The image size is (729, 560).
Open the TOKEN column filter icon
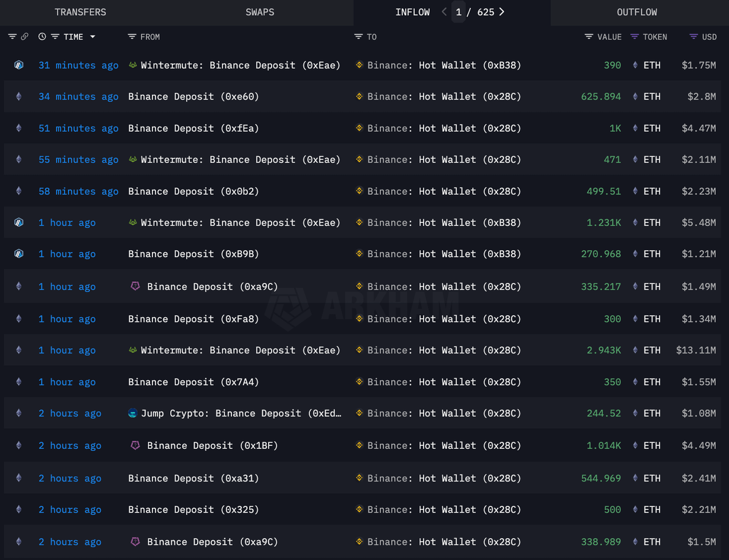tap(634, 37)
